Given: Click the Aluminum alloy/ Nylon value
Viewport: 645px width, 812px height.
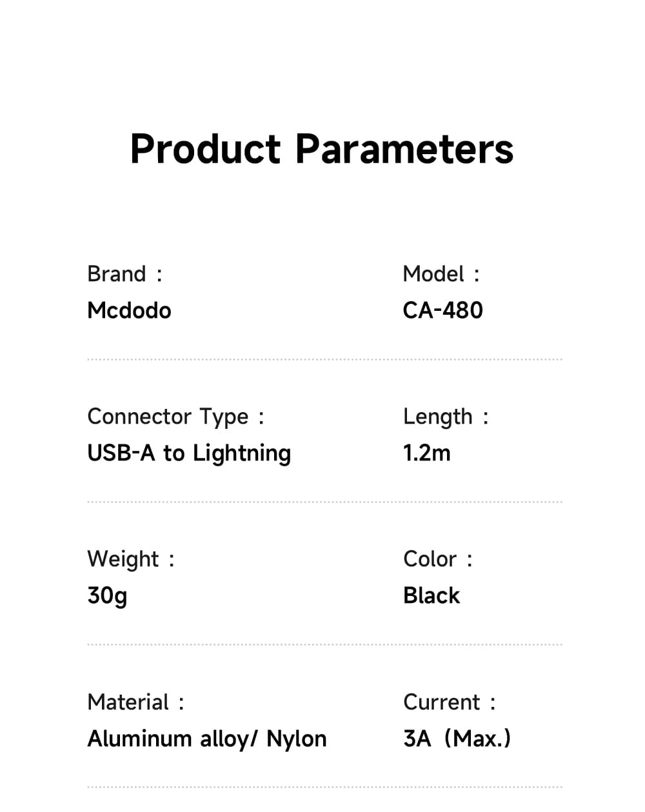Looking at the screenshot, I should point(207,739).
